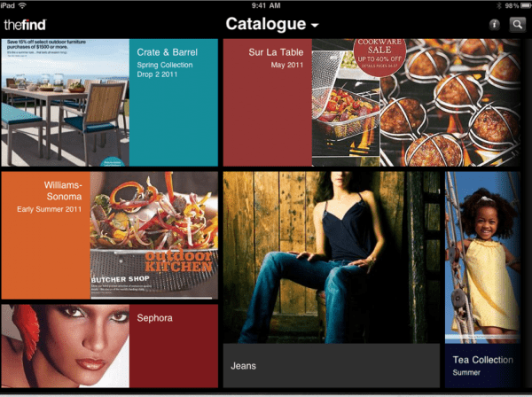
Task: Open the Sur La Table May 2011 catalogue
Action: 268,103
